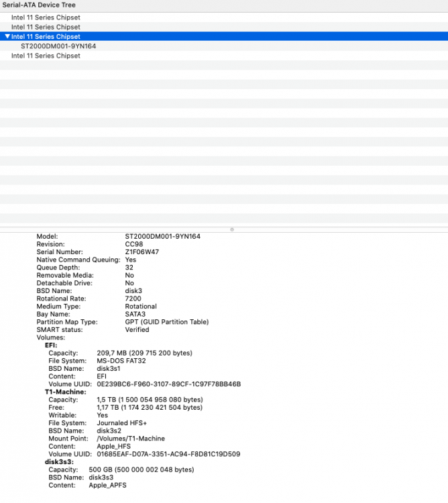
Task: Click EFI capacity 209,7 MB value
Action: click(x=145, y=353)
